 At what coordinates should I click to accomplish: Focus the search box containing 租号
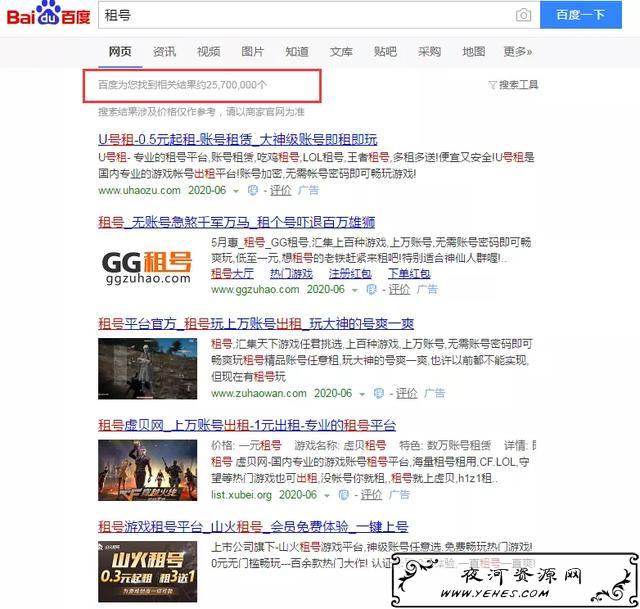pyautogui.click(x=319, y=15)
